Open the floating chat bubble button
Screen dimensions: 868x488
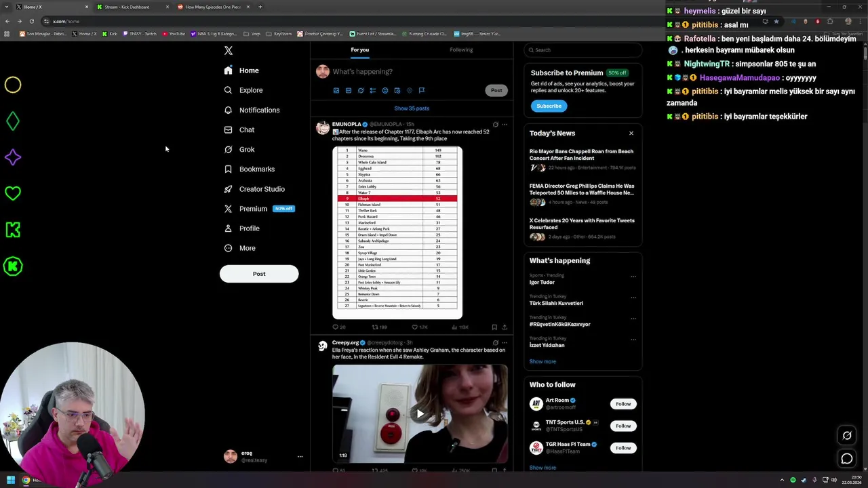tap(847, 459)
